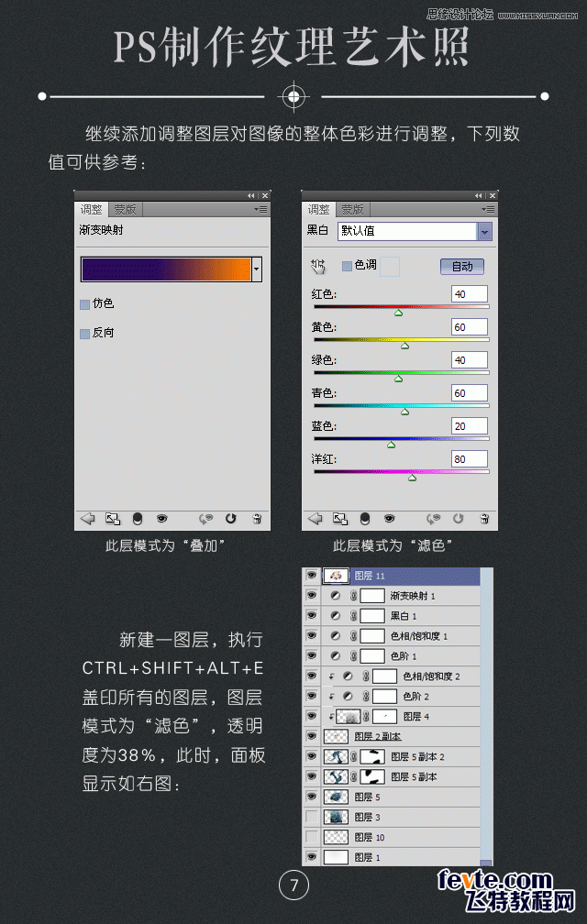The image size is (587, 924).
Task: Click adjustment icon of 色阶 1 layer
Action: [x=336, y=656]
